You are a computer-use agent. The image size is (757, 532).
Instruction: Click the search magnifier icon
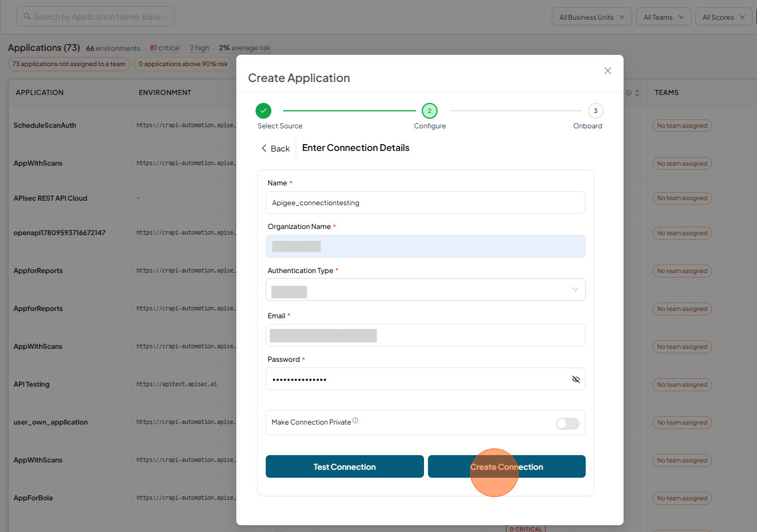[27, 17]
